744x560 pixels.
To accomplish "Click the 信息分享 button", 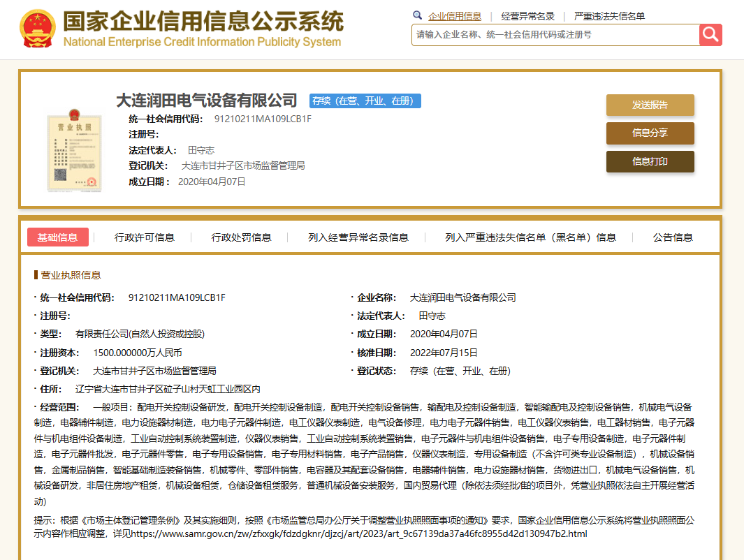I will click(x=650, y=133).
